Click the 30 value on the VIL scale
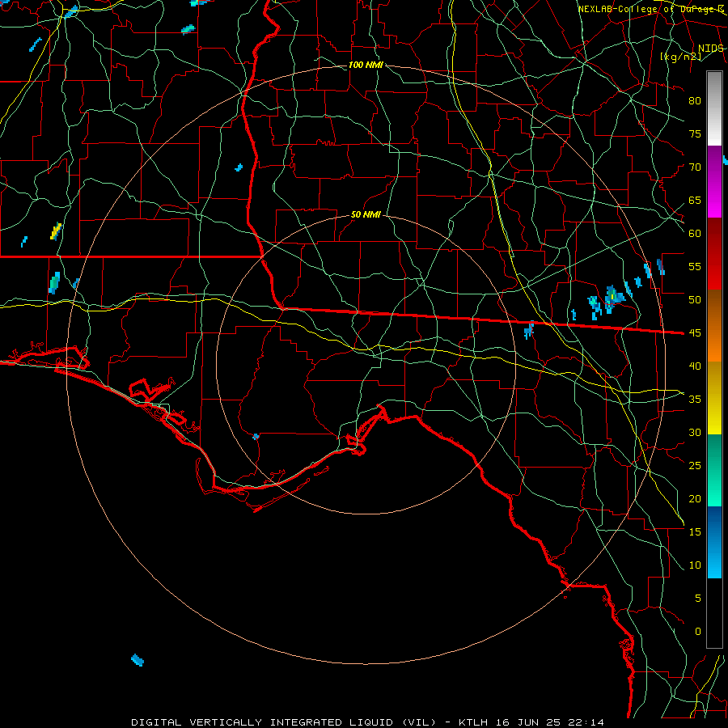 point(695,432)
